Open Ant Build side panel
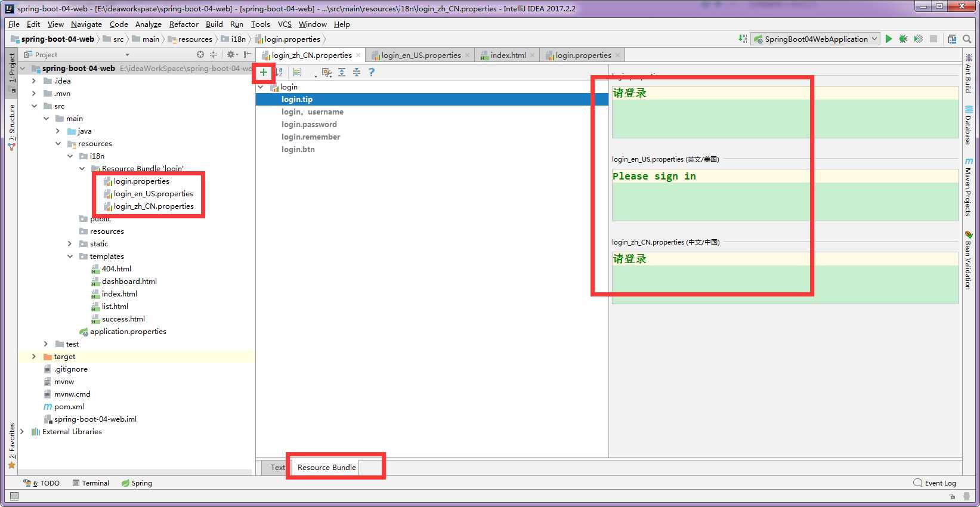The image size is (980, 507). [x=968, y=73]
